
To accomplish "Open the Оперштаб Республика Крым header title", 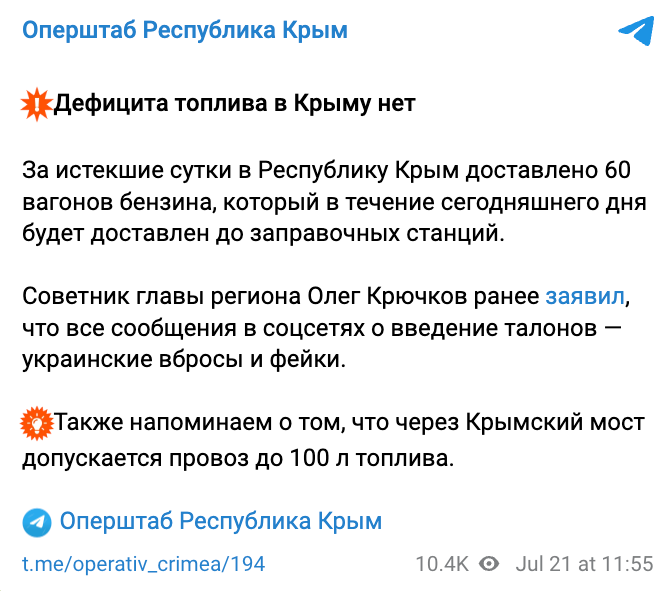I will point(185,31).
